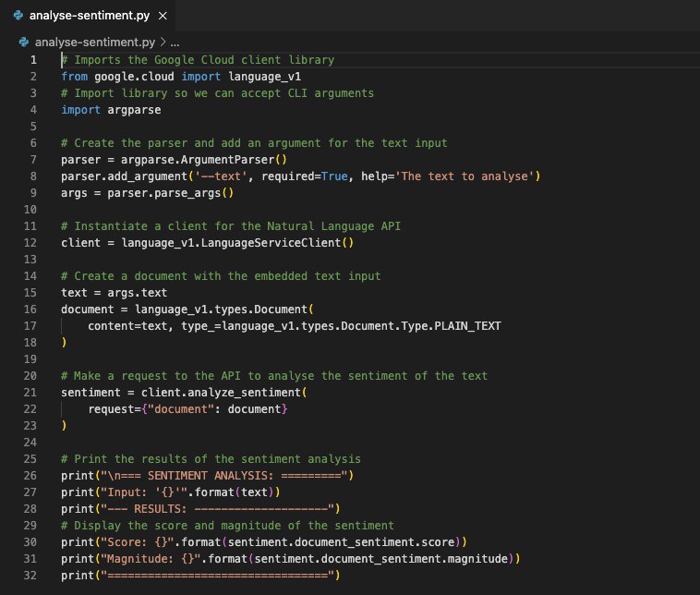This screenshot has height=595, width=700.
Task: Click the closing parenthesis on line 18
Action: pyautogui.click(x=64, y=343)
